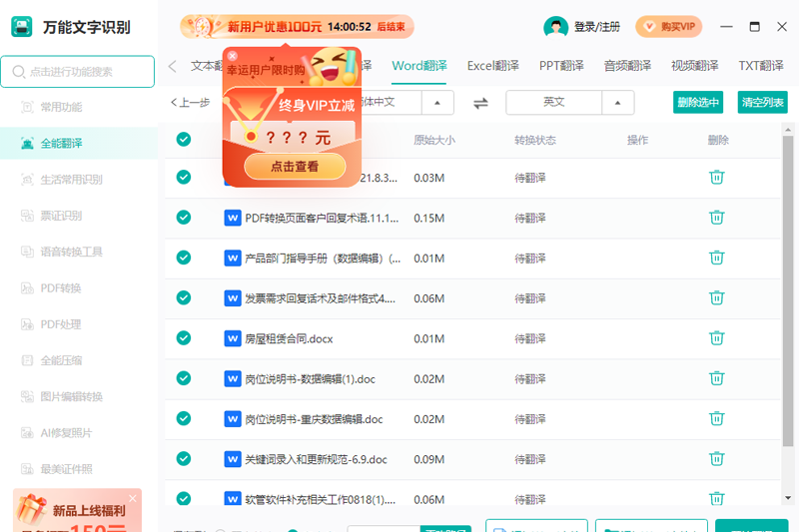Toggle the select-all checkbox in header row

[184, 139]
